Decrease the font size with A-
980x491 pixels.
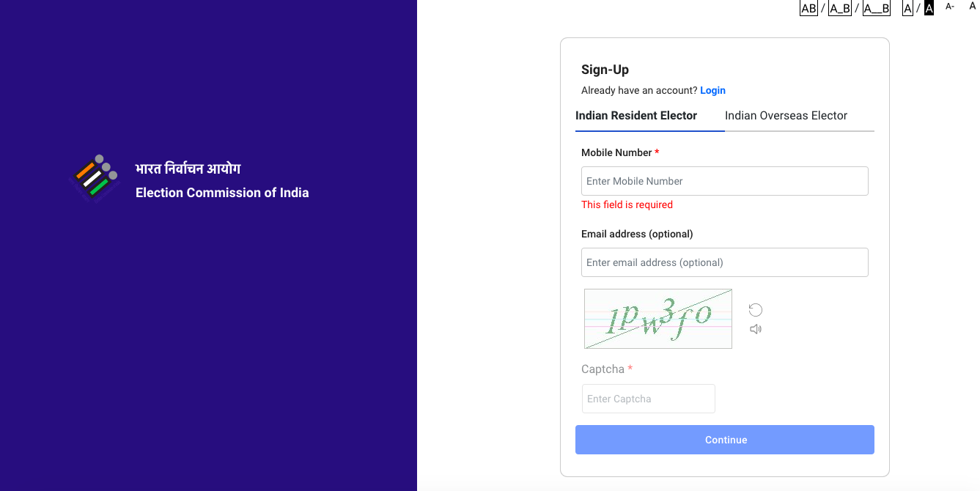[x=950, y=6]
